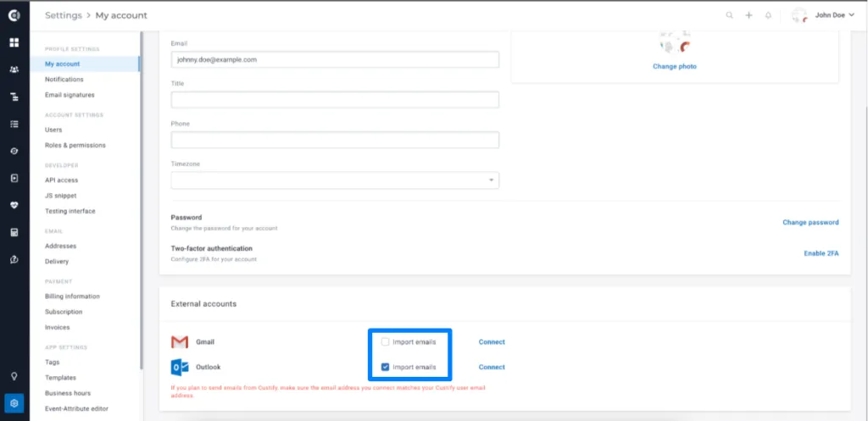Viewport: 868px width, 421px height.
Task: Click the settings sidebar scrollbar
Action: (142, 200)
